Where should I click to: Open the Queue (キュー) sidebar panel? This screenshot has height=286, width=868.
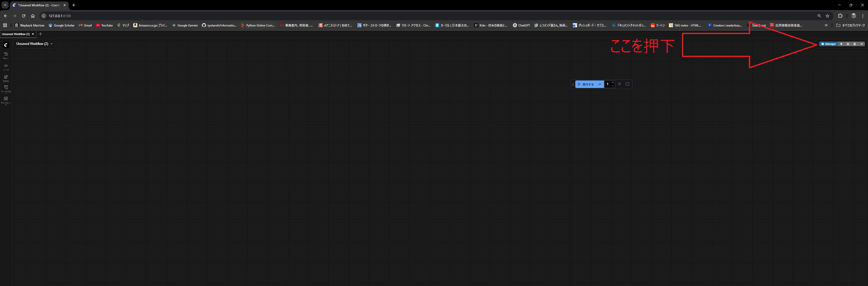coord(6,55)
